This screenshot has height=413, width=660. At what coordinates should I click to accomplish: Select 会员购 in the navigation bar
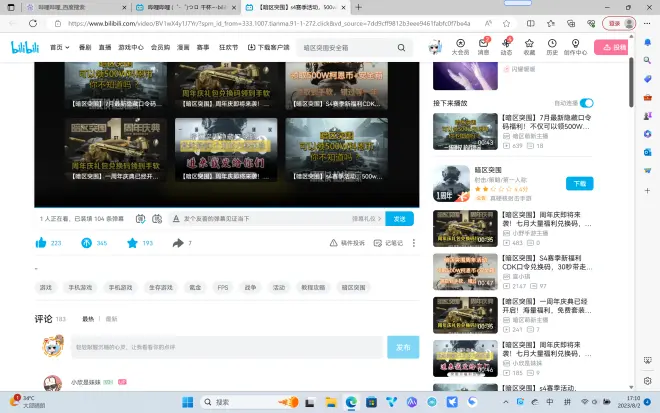pos(160,48)
